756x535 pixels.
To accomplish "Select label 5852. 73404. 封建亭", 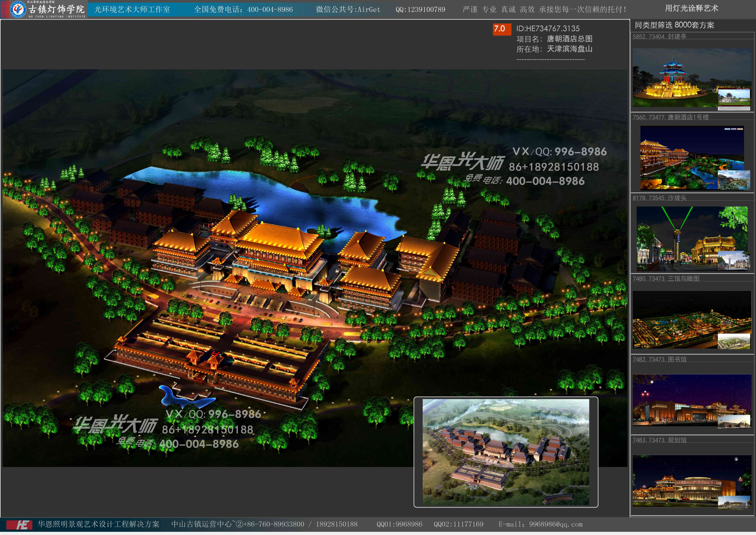I will [659, 37].
